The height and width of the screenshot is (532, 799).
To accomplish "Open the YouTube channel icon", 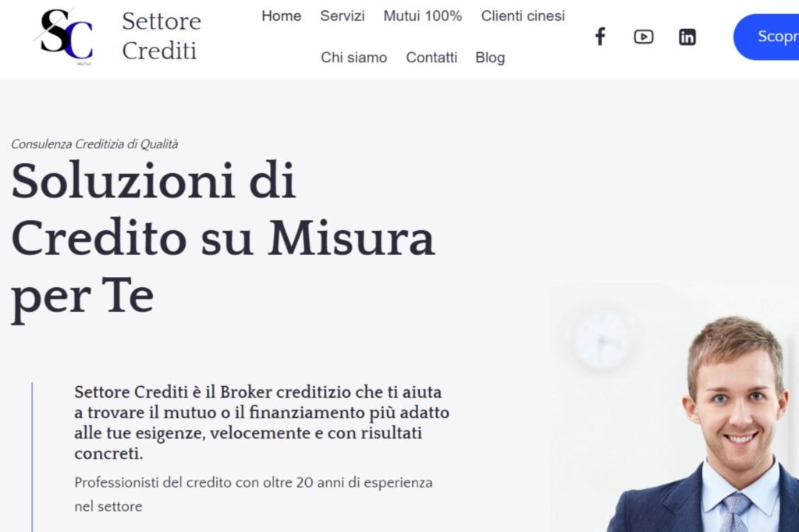I will click(x=644, y=37).
